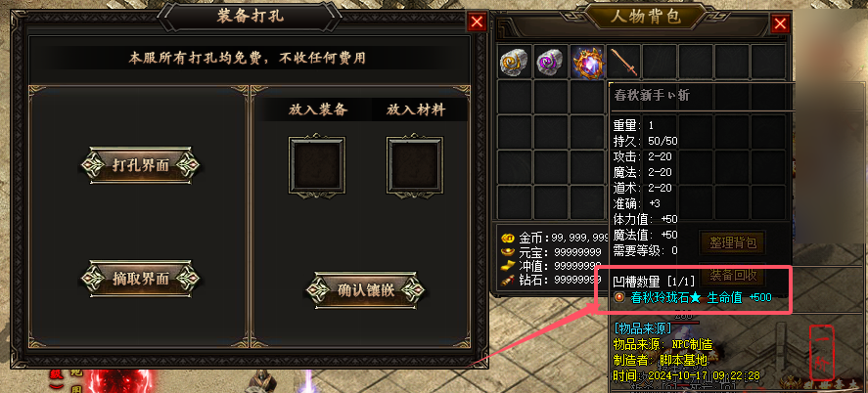868x393 pixels.
Task: Click the 装备回收 equipment recycle button
Action: (732, 274)
